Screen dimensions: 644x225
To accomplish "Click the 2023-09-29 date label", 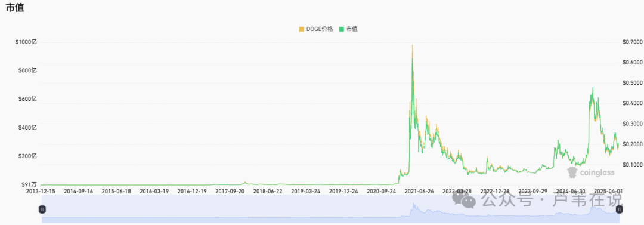I will tap(532, 191).
